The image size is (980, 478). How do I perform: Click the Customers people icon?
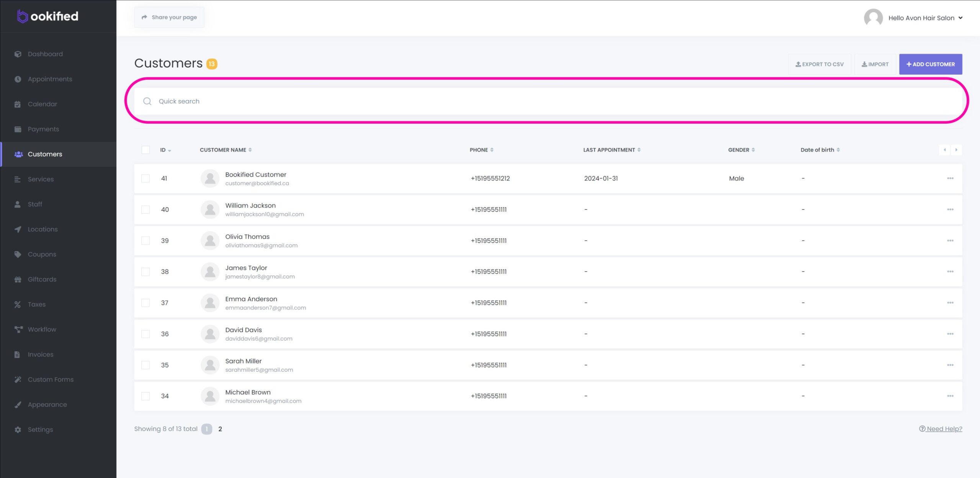(x=18, y=154)
